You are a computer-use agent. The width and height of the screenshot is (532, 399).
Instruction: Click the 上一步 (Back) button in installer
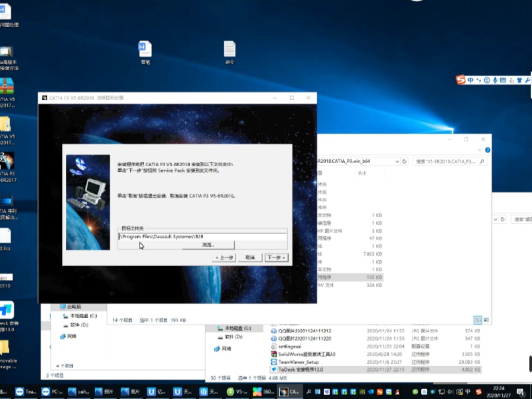pyautogui.click(x=224, y=258)
